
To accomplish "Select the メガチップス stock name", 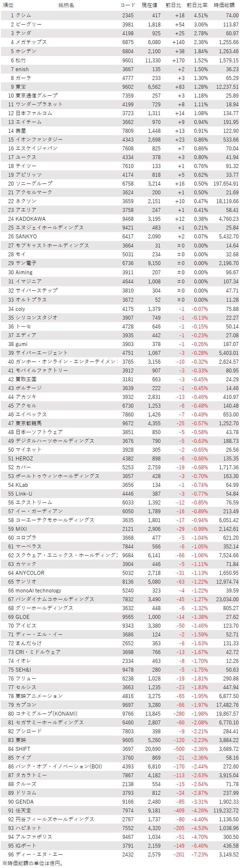I will pyautogui.click(x=31, y=42).
